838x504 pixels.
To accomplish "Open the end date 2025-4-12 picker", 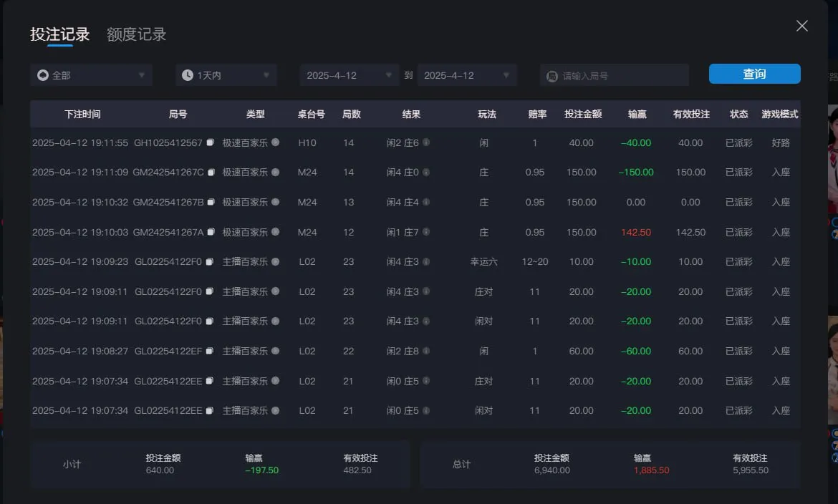I will click(x=467, y=74).
